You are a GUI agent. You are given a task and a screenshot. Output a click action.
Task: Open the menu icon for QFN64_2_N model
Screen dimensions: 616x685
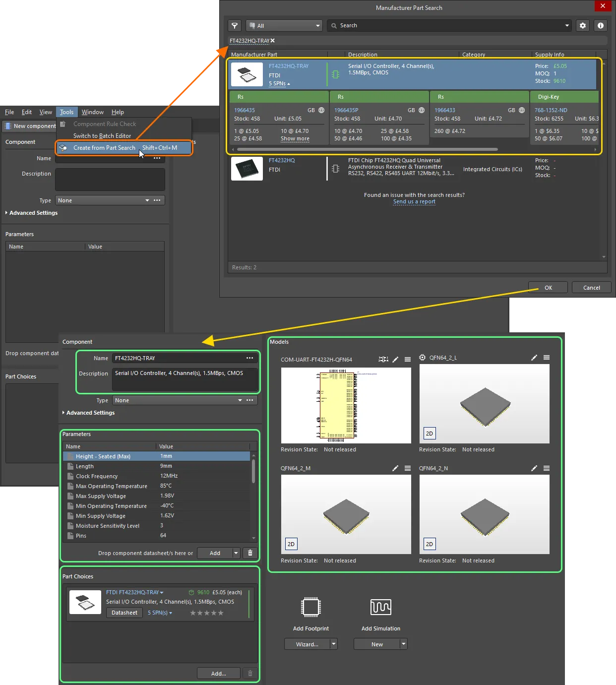[546, 468]
